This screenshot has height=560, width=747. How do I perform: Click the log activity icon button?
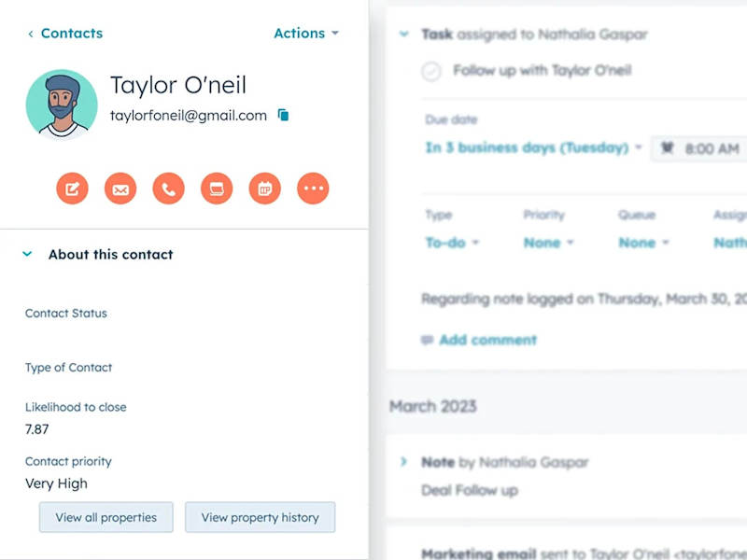click(217, 189)
